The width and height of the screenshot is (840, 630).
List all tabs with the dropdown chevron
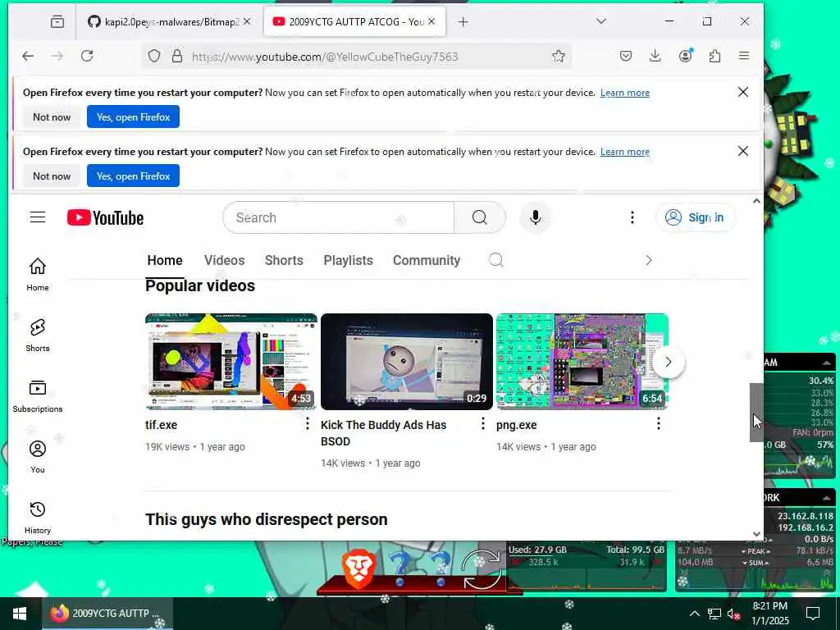click(601, 21)
